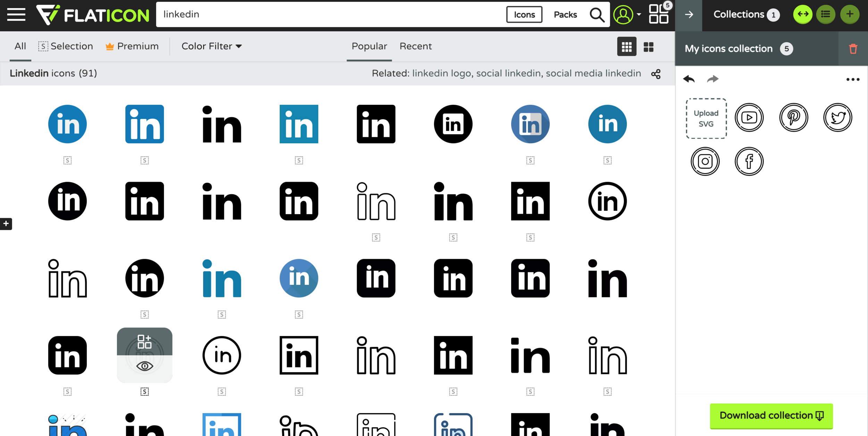Image resolution: width=868 pixels, height=436 pixels.
Task: Toggle search to Icons mode
Action: (524, 15)
